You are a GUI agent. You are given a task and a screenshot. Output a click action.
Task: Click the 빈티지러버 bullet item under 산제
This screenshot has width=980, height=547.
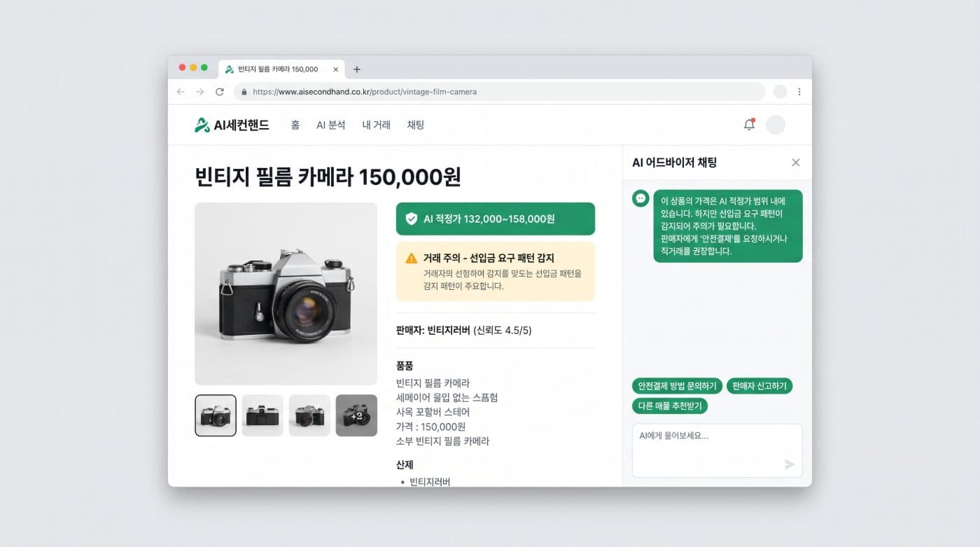pos(430,481)
